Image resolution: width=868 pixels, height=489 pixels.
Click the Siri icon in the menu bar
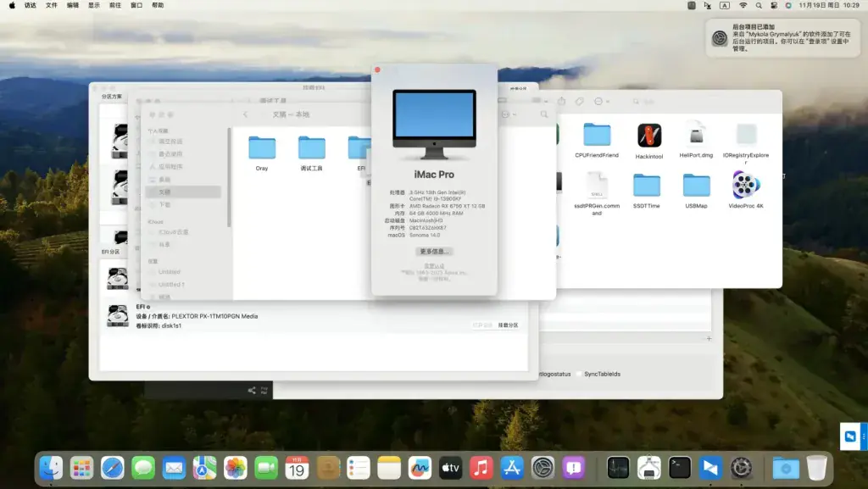pos(788,5)
